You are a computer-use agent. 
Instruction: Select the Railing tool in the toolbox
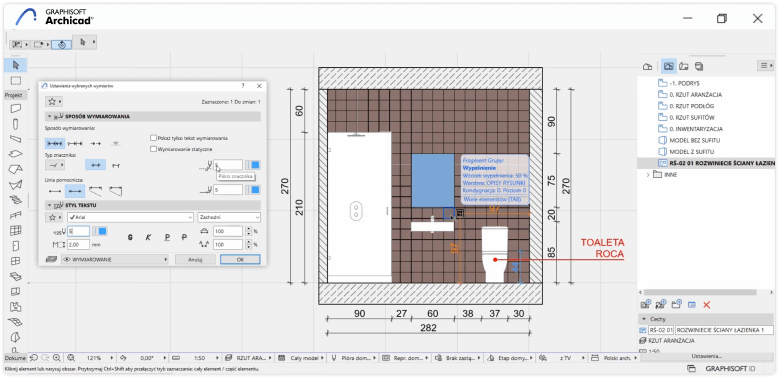coord(15,215)
